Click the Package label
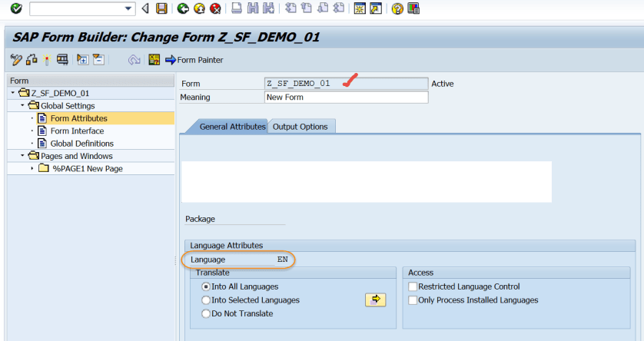The width and height of the screenshot is (644, 341). 200,219
